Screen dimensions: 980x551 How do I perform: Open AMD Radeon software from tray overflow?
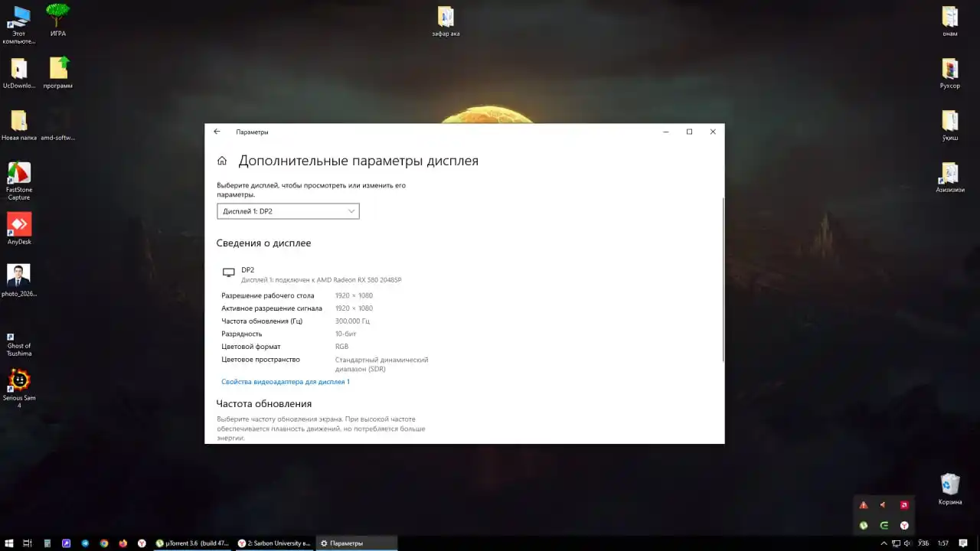(x=904, y=505)
